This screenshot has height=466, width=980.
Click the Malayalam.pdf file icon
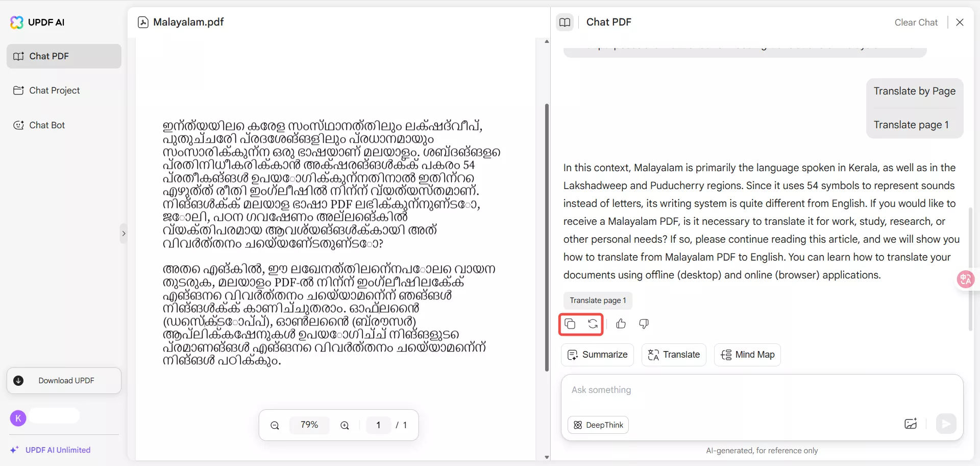143,22
